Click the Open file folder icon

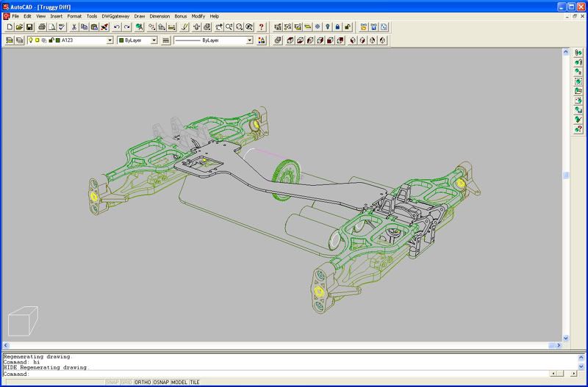click(x=19, y=27)
